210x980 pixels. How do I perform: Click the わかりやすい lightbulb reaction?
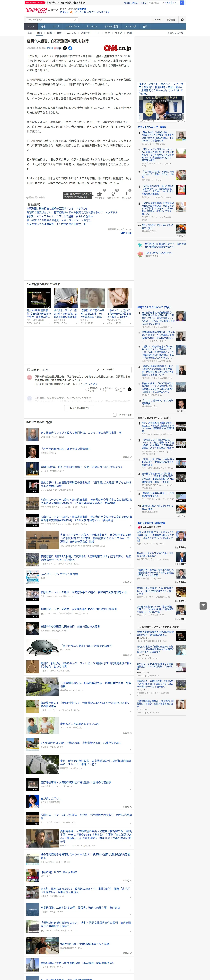pyautogui.click(x=113, y=195)
